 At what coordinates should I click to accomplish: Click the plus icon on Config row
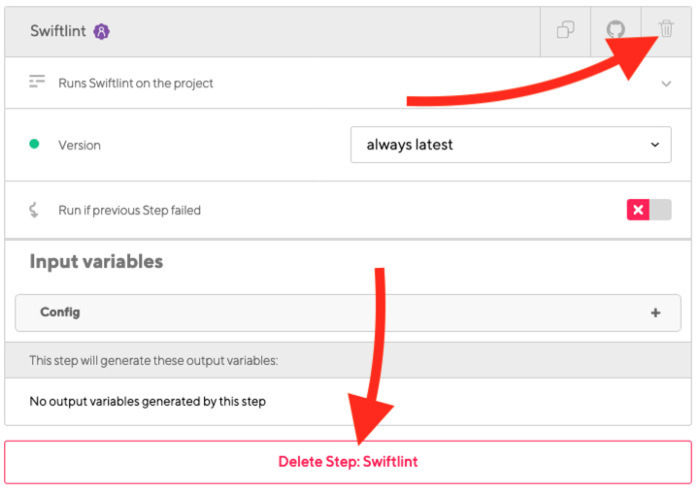click(656, 313)
